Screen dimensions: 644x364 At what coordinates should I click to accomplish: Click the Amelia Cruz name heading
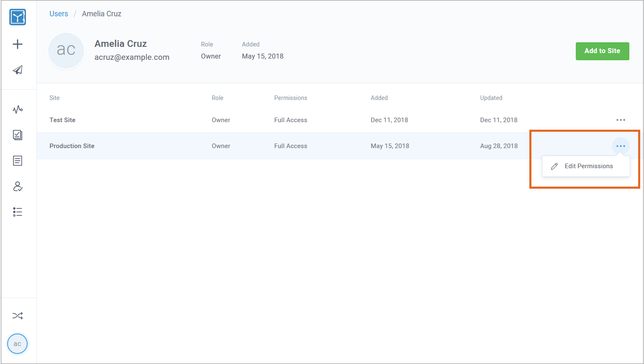point(121,44)
